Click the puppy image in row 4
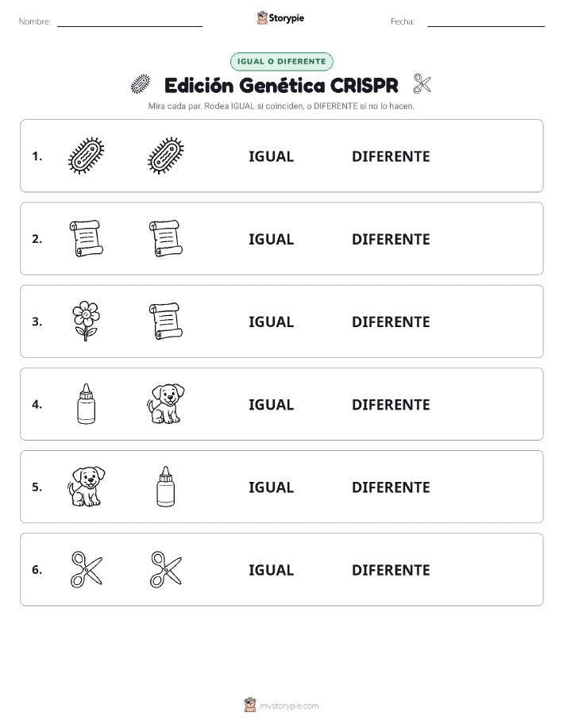This screenshot has width=563, height=728. [165, 403]
